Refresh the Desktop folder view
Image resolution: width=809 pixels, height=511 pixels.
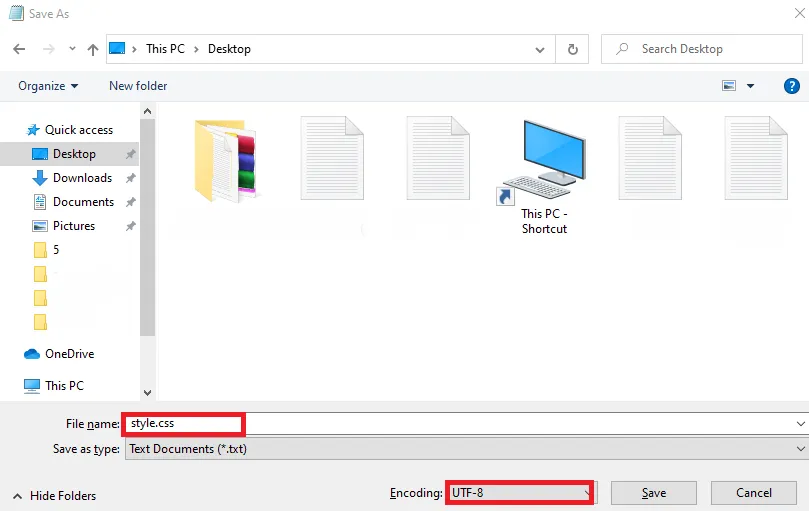click(572, 50)
